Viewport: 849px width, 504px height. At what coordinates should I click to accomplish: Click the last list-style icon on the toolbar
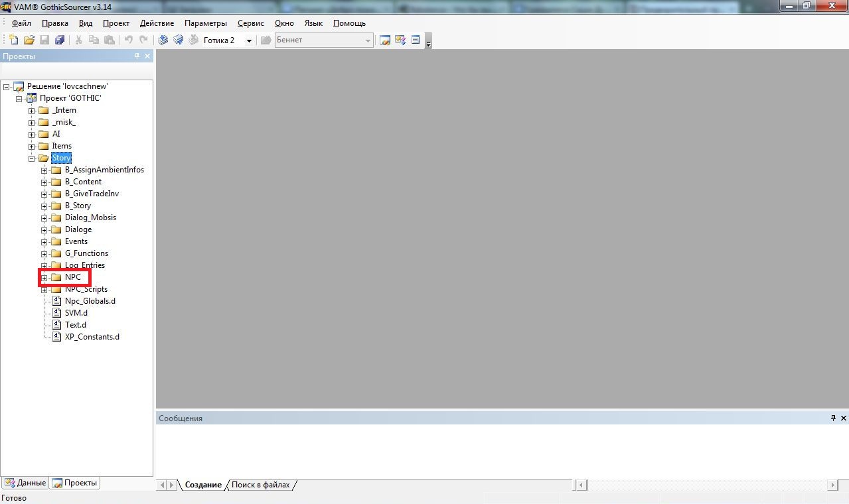416,40
